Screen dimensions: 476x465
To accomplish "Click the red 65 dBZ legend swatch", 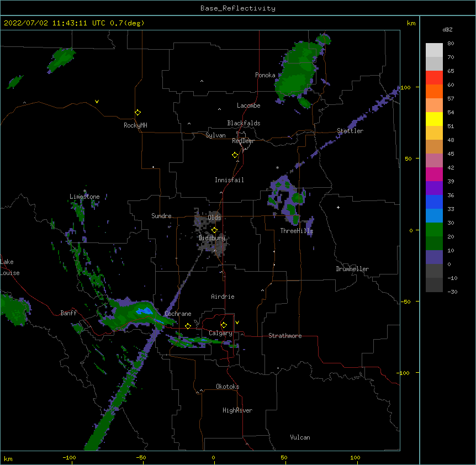I will click(x=434, y=78).
